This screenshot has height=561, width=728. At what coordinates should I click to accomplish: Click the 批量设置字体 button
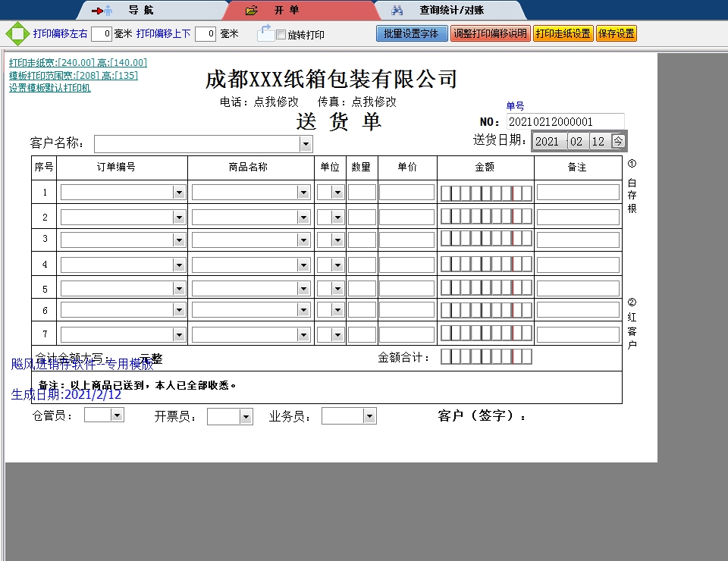[x=412, y=33]
